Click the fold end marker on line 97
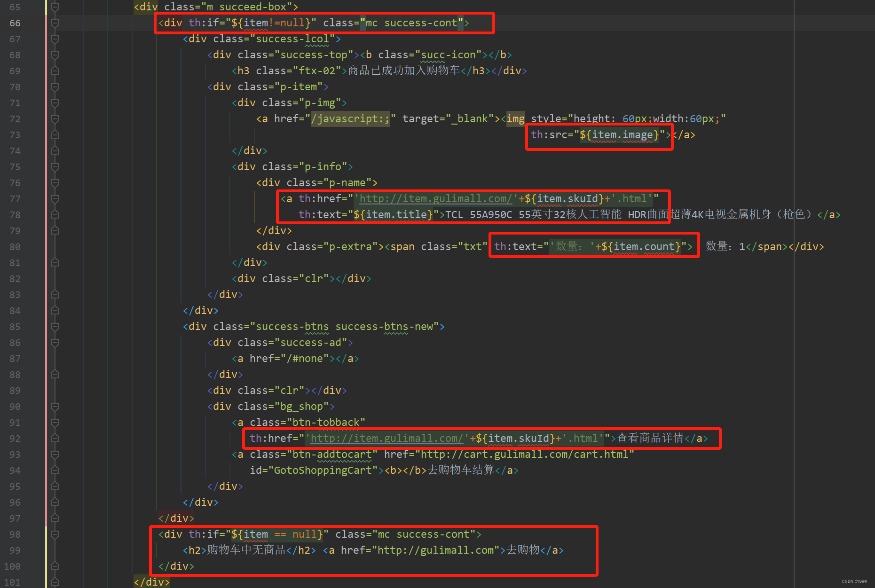The height and width of the screenshot is (588, 875). coord(55,518)
